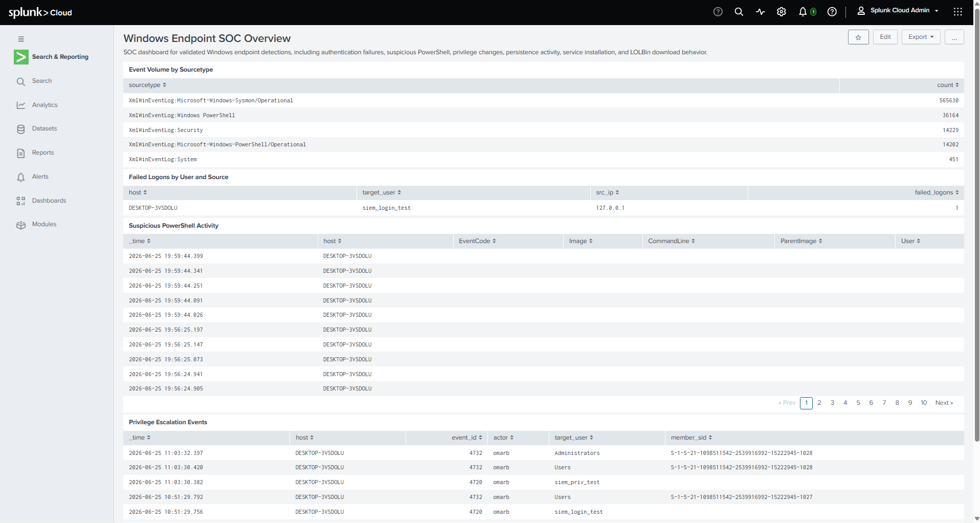Click the Analytics chart sidebar icon
The image size is (980, 523).
click(21, 105)
